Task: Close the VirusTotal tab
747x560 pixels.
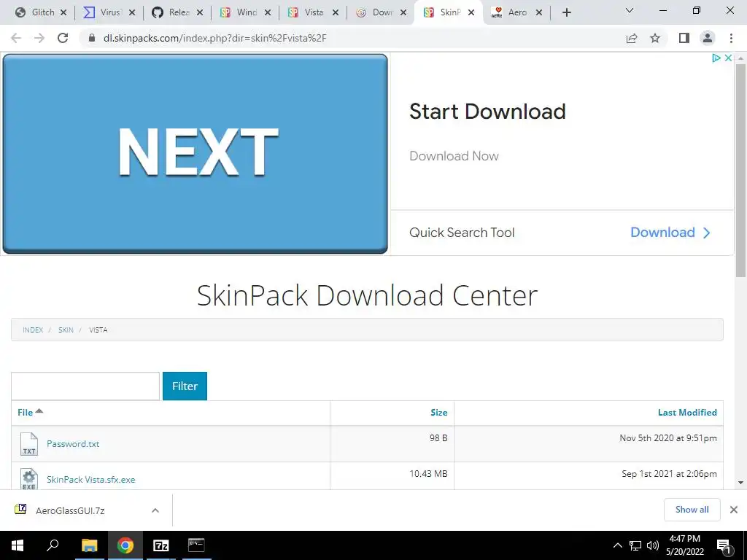Action: coord(132,13)
